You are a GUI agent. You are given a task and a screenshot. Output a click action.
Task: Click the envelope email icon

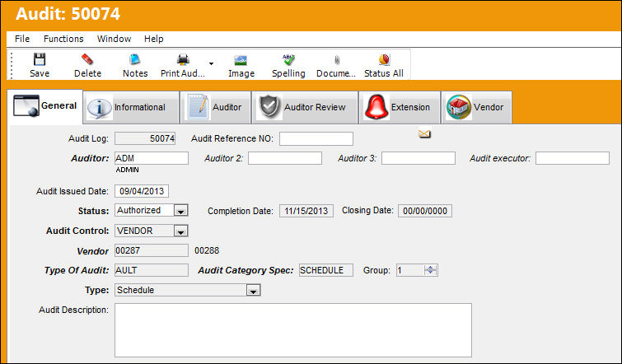[x=424, y=133]
